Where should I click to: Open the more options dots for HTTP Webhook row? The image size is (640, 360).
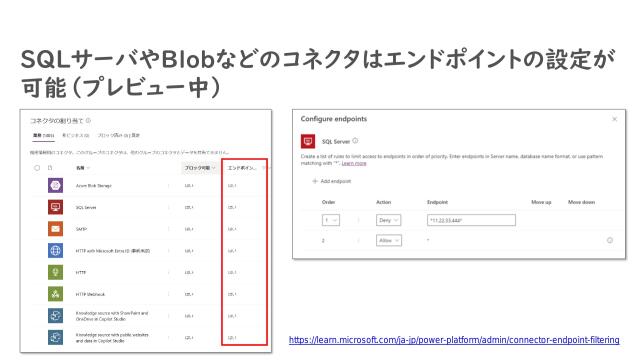169,294
